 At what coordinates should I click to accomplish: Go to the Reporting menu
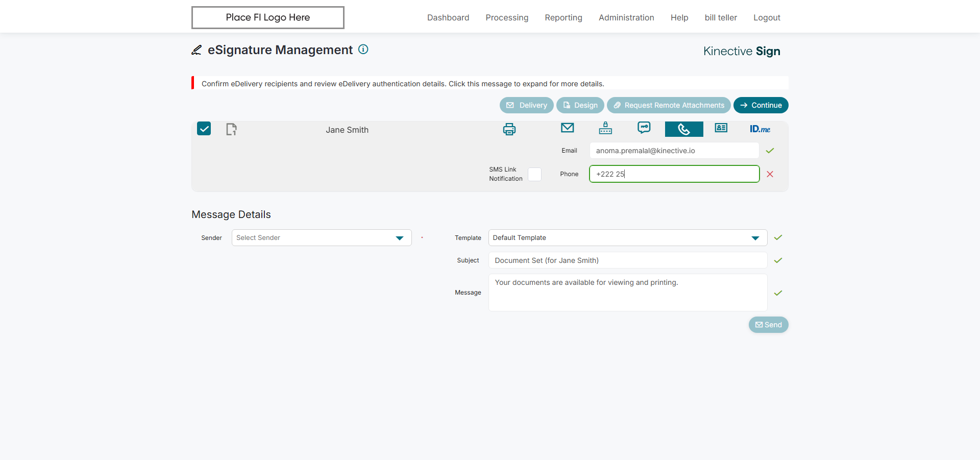pos(563,17)
